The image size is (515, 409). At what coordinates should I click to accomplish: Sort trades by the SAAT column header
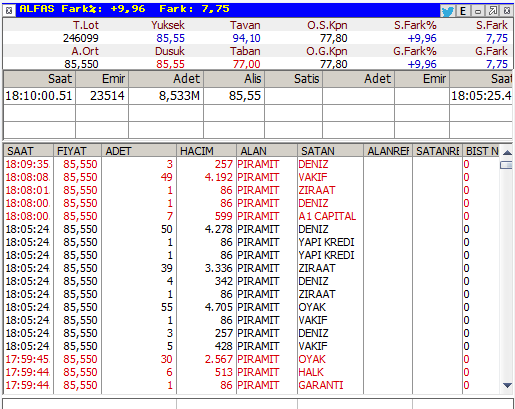(29, 151)
